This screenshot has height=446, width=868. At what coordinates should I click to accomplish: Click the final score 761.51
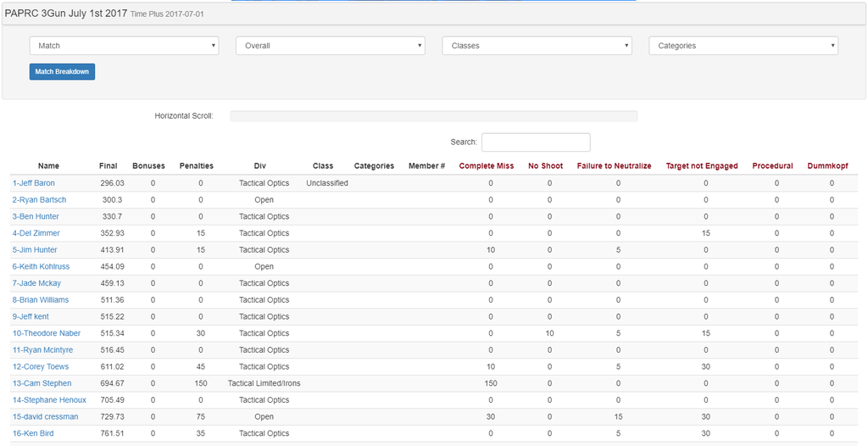click(113, 433)
